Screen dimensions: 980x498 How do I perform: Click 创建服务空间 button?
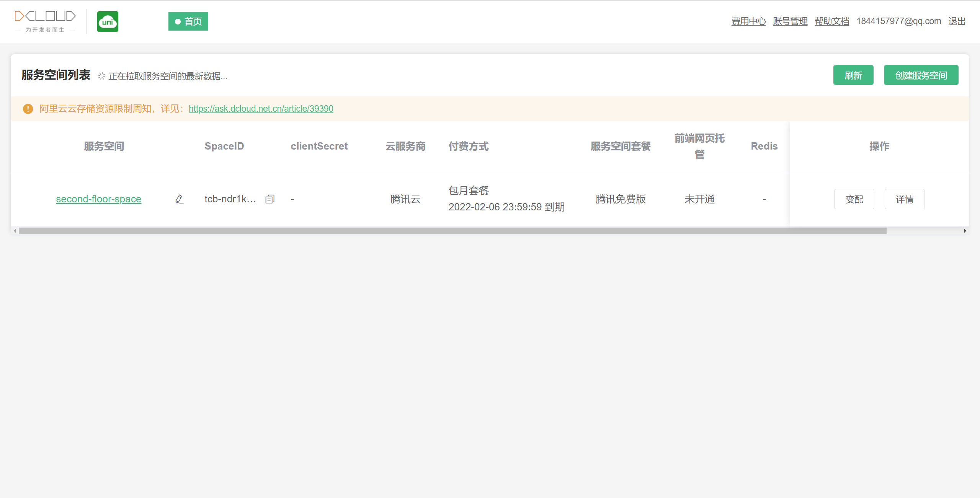pos(921,75)
